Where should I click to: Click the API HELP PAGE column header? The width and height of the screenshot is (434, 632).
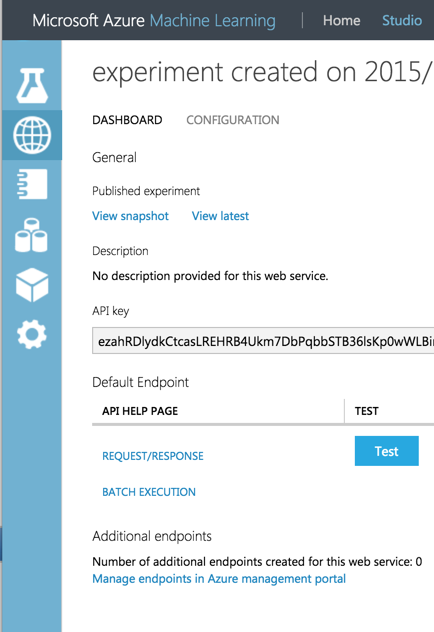pyautogui.click(x=140, y=411)
